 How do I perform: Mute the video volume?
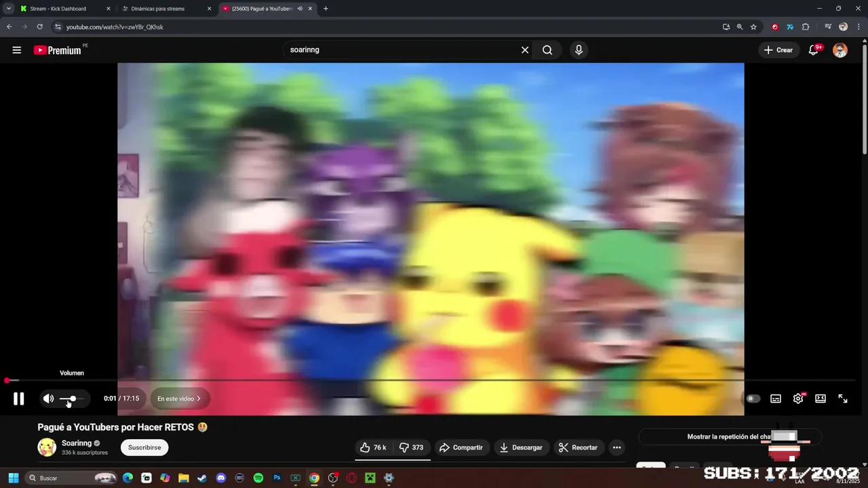(x=48, y=399)
